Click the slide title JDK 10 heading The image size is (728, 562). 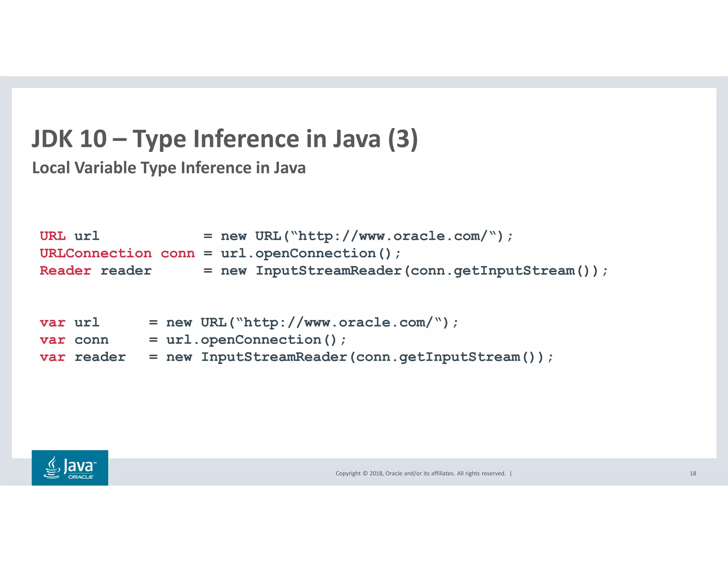click(225, 139)
